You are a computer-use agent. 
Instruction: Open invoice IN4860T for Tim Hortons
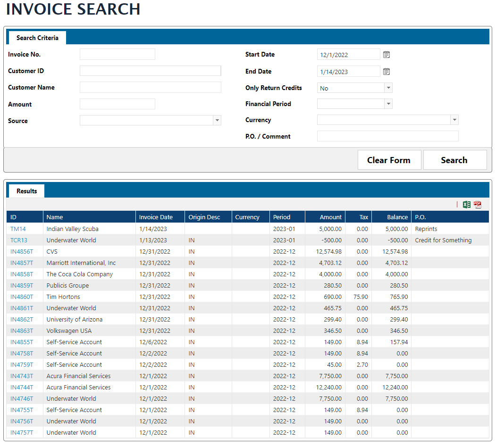(22, 297)
